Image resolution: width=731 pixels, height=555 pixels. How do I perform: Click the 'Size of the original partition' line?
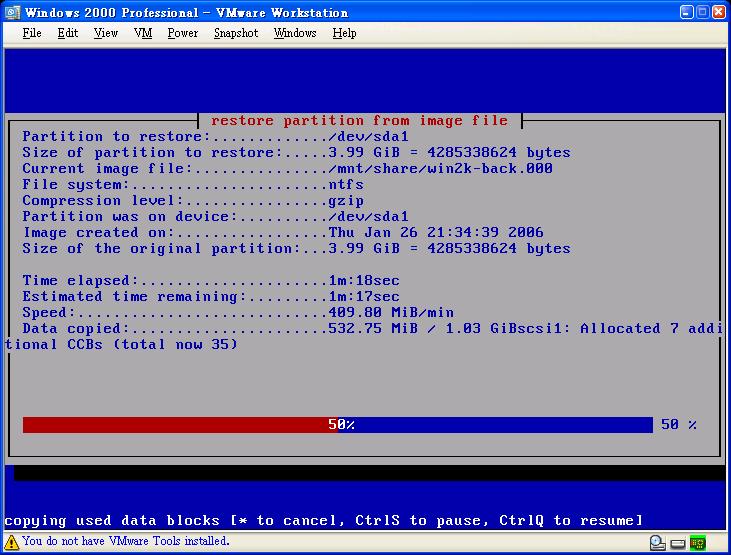pyautogui.click(x=297, y=249)
